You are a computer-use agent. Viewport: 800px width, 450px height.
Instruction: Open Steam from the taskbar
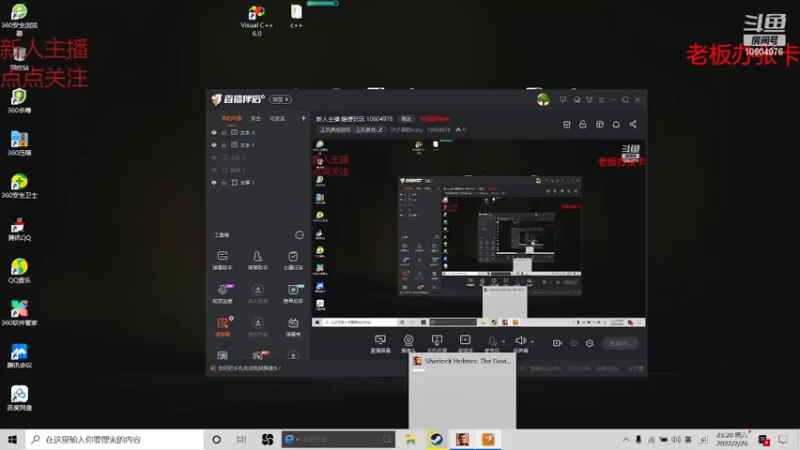(x=436, y=439)
